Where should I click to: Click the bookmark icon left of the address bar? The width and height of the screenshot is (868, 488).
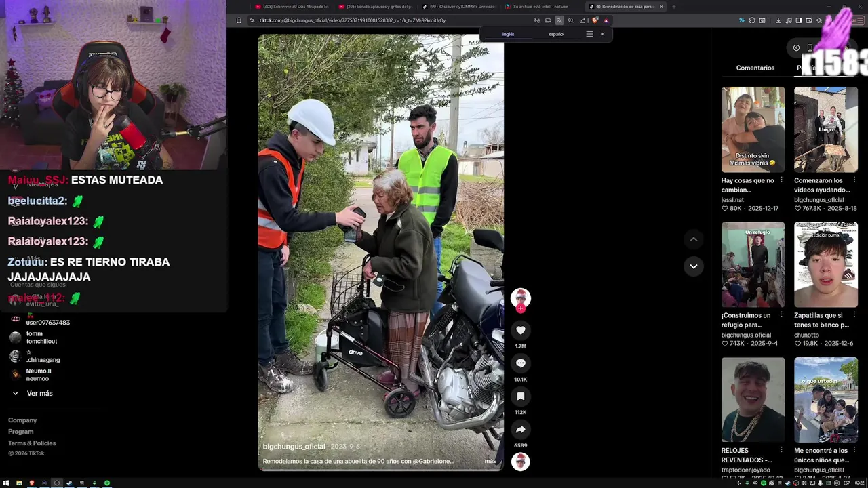pos(239,20)
